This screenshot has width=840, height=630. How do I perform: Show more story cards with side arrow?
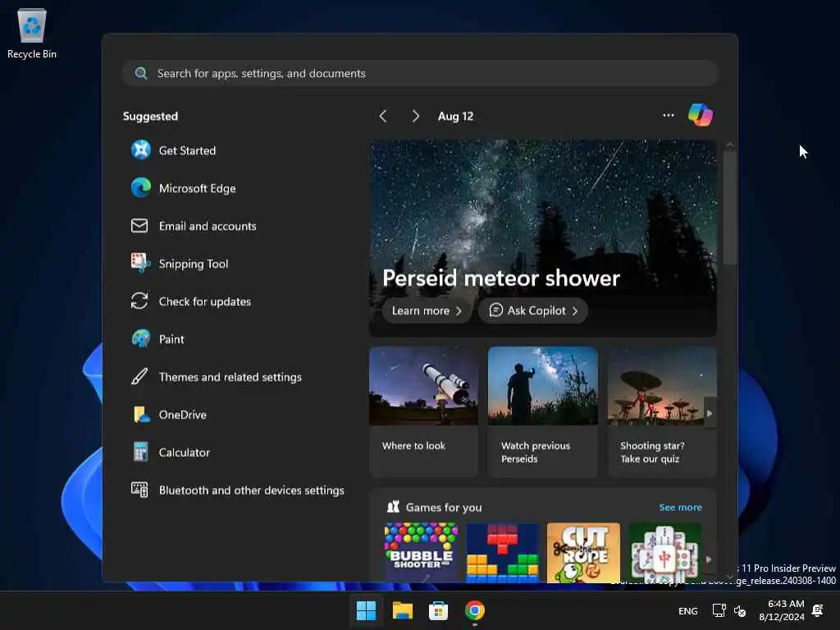pyautogui.click(x=710, y=413)
